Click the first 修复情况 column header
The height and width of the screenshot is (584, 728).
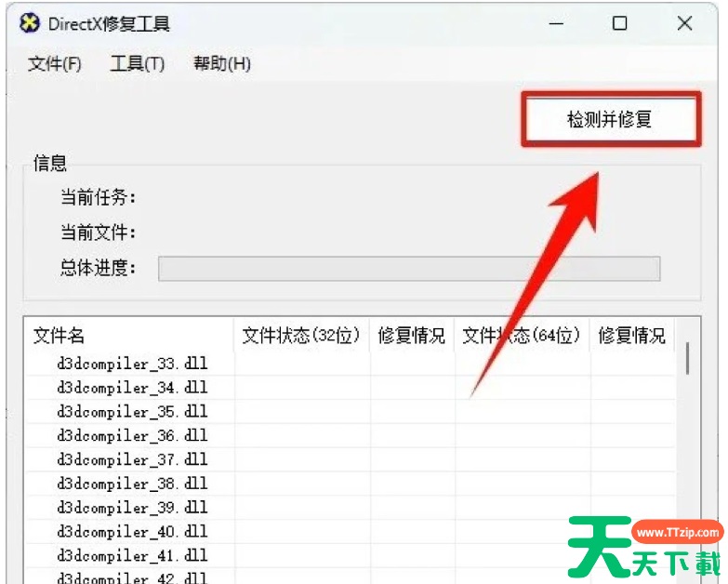tap(411, 336)
